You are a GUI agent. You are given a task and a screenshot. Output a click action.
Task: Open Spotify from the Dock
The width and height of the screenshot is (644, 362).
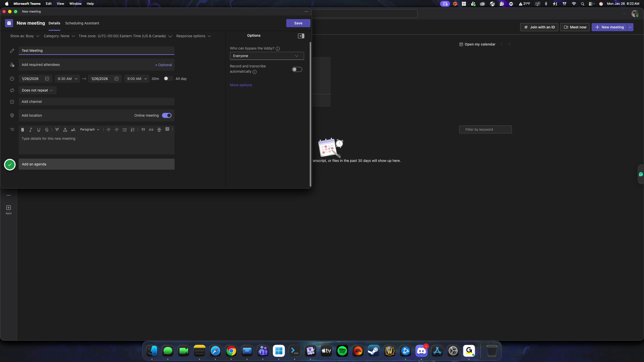tap(342, 351)
